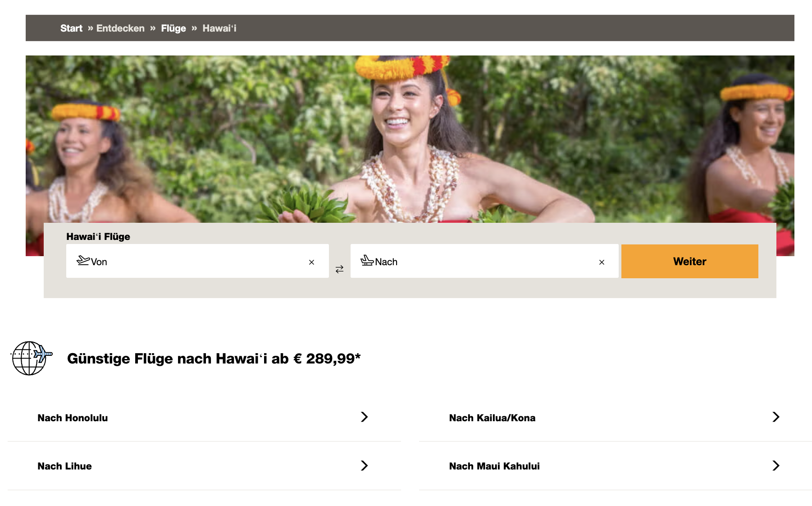Open the Nach Honolulu flights link
The height and width of the screenshot is (506, 812).
click(x=204, y=418)
